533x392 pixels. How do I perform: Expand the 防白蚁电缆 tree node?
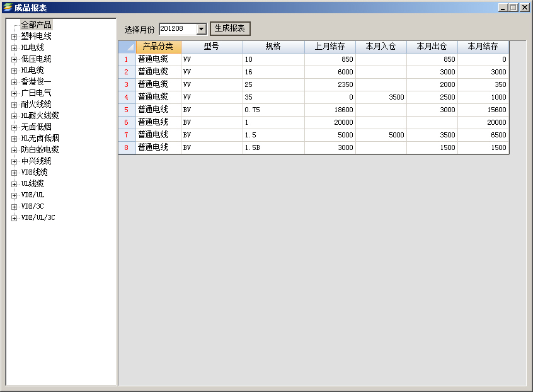tap(14, 150)
